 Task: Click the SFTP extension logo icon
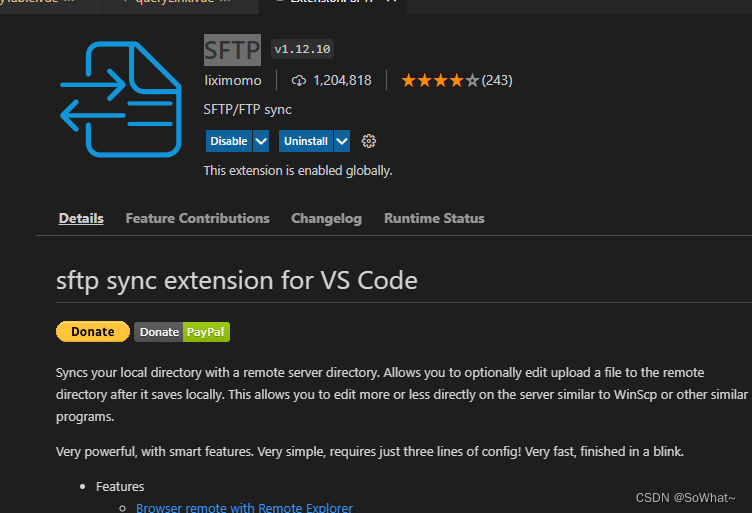tap(121, 99)
